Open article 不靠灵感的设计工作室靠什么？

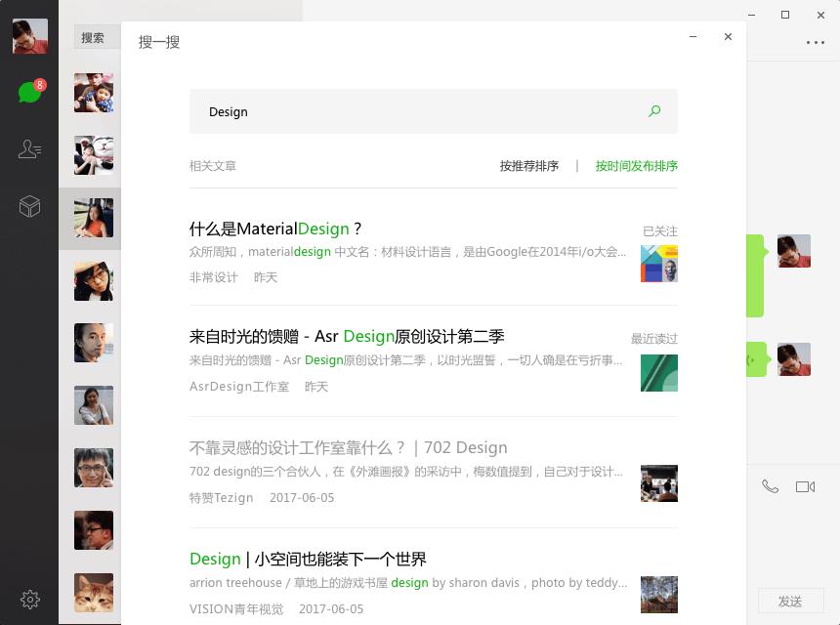coord(349,447)
